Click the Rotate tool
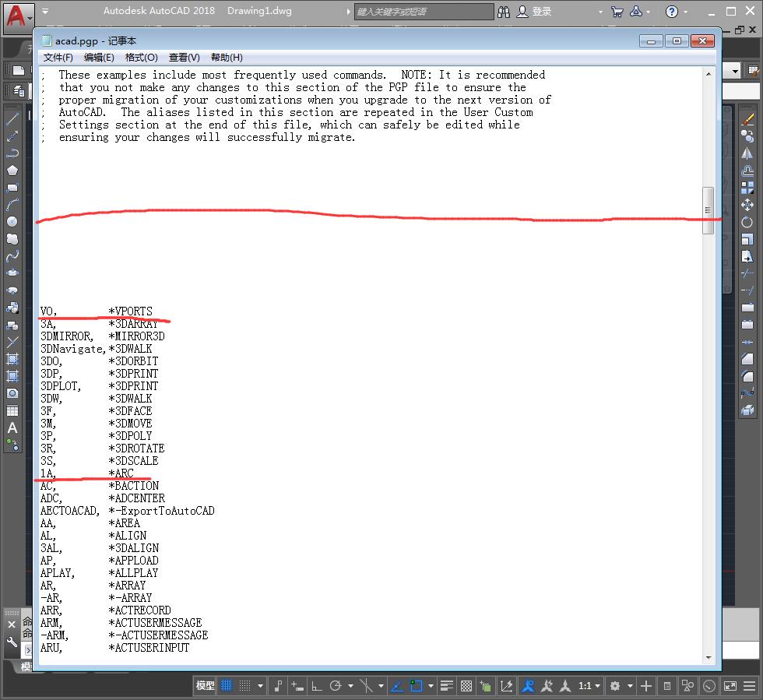Image resolution: width=763 pixels, height=700 pixels. 747,222
